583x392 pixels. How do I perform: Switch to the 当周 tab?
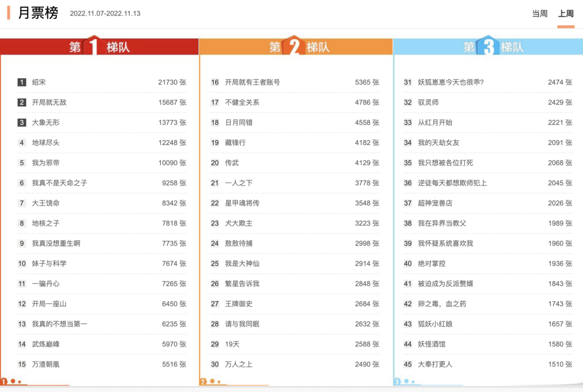[x=539, y=13]
